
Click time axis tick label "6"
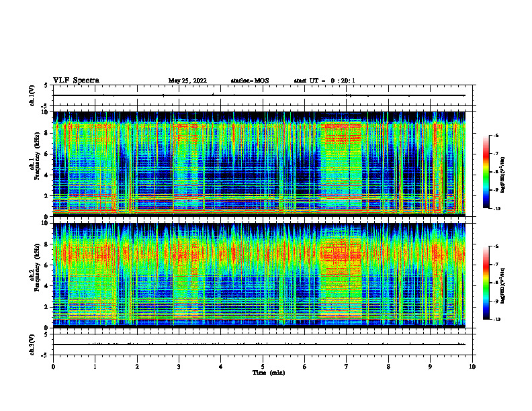coord(304,367)
